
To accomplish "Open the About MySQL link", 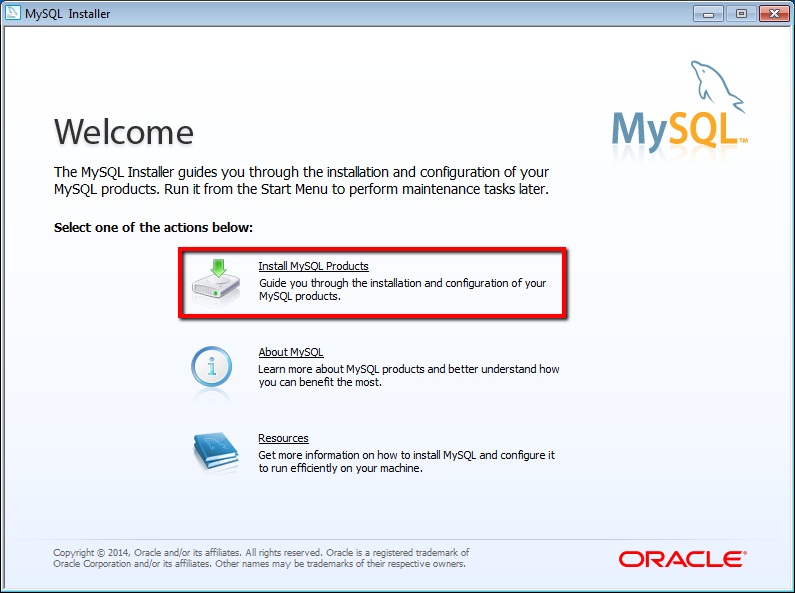I will point(291,352).
